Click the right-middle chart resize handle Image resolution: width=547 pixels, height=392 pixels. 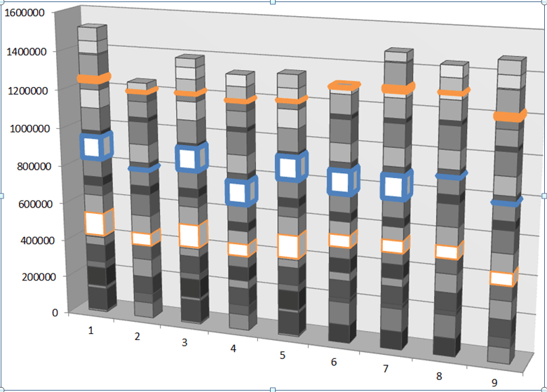[544, 196]
